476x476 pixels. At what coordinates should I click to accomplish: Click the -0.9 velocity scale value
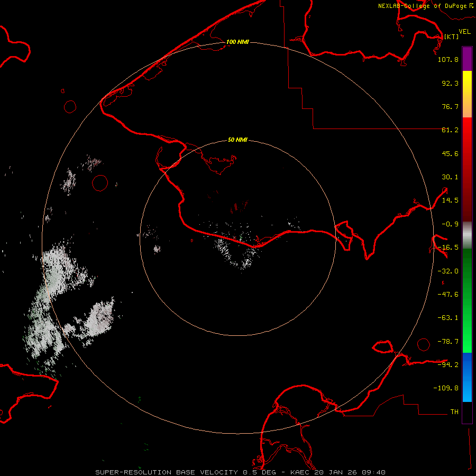tap(450, 224)
